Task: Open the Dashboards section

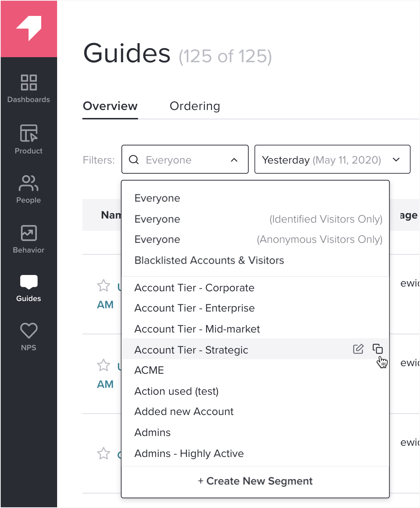Action: click(29, 89)
